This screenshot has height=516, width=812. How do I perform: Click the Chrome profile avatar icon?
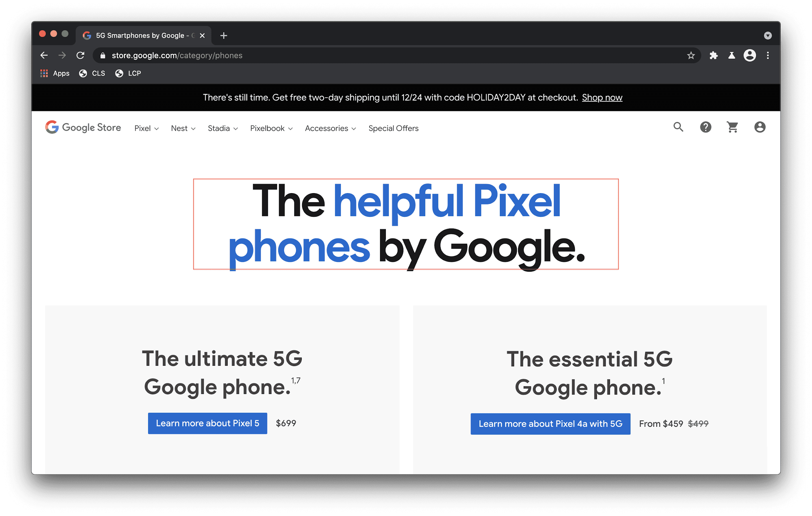[749, 55]
